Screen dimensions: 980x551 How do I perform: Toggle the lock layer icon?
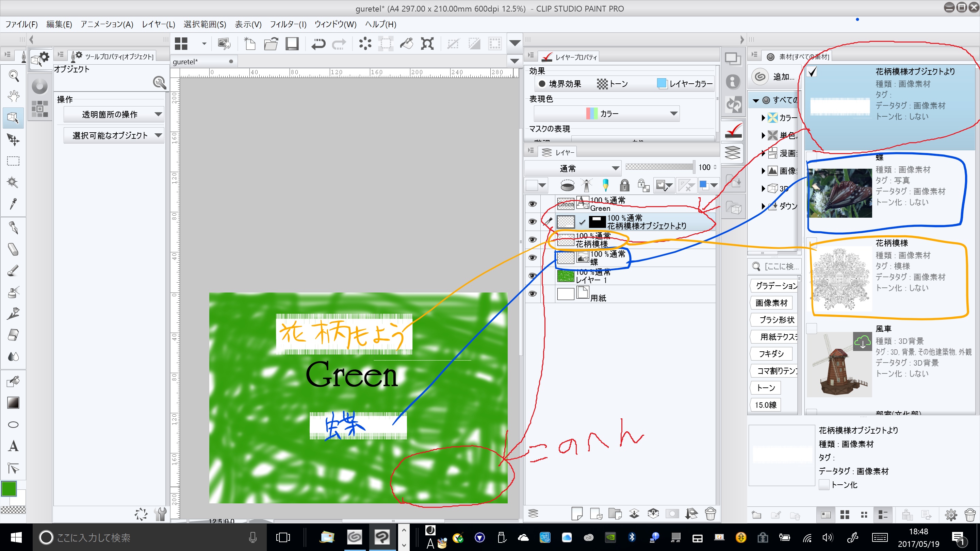(624, 186)
